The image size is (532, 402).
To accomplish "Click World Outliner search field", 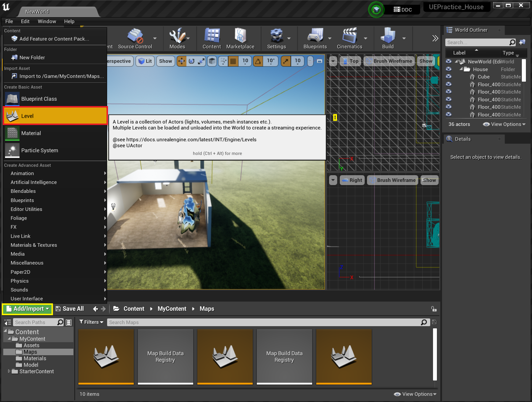I will (x=478, y=42).
